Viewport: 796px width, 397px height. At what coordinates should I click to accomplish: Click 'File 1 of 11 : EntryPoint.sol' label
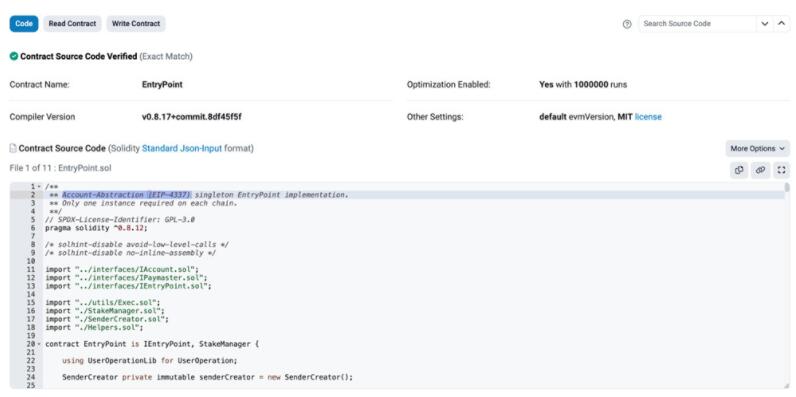pos(60,168)
